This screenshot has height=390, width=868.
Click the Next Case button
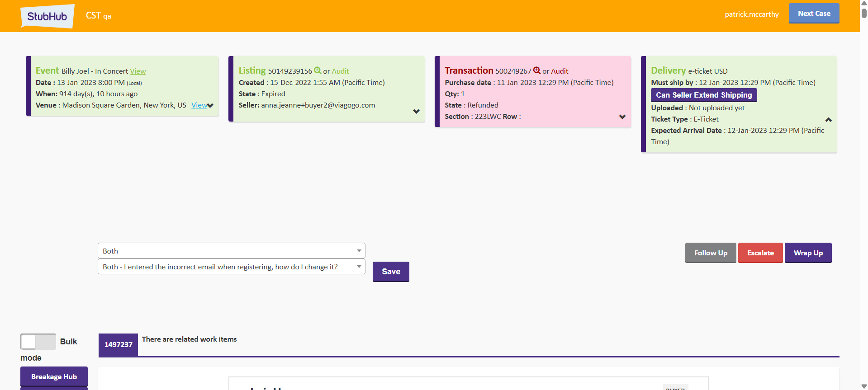(x=814, y=14)
